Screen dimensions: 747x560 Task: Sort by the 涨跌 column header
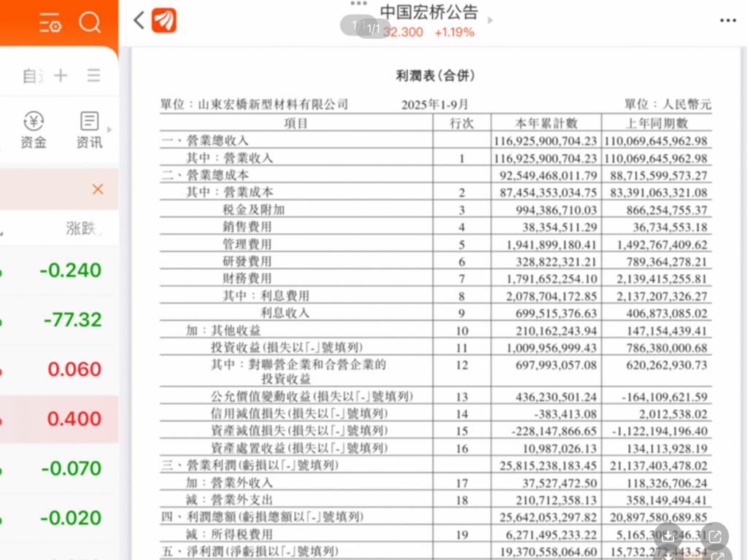[82, 228]
